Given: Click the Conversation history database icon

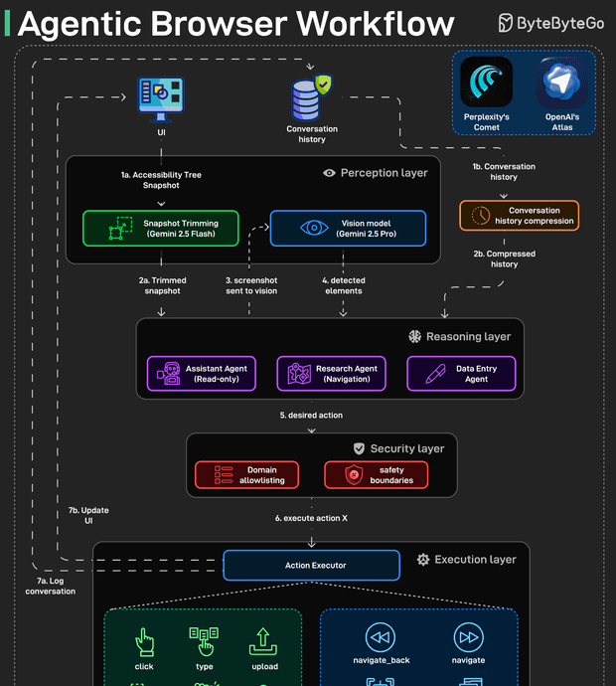Looking at the screenshot, I should pyautogui.click(x=312, y=97).
